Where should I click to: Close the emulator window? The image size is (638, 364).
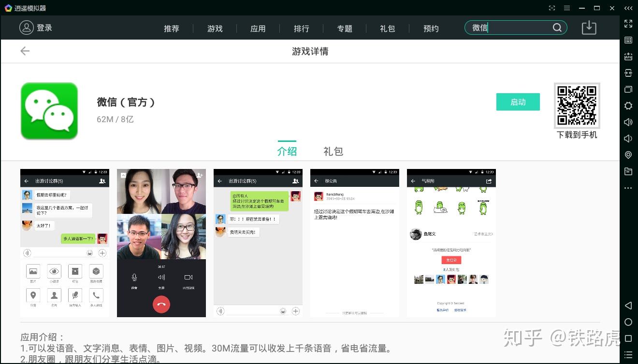612,8
